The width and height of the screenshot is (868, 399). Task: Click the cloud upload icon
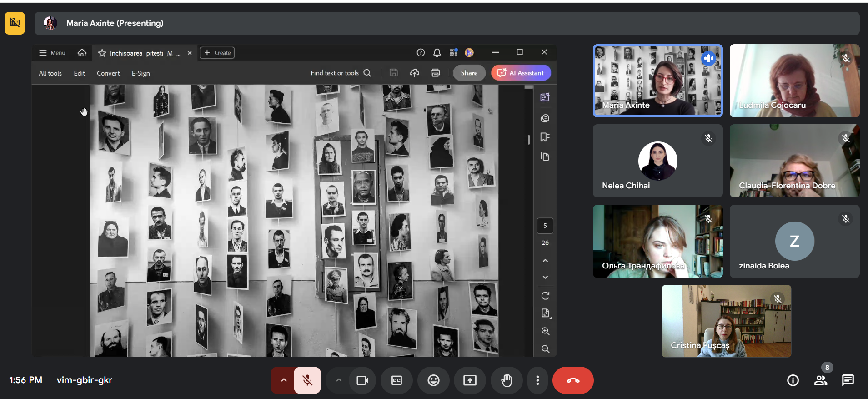414,73
